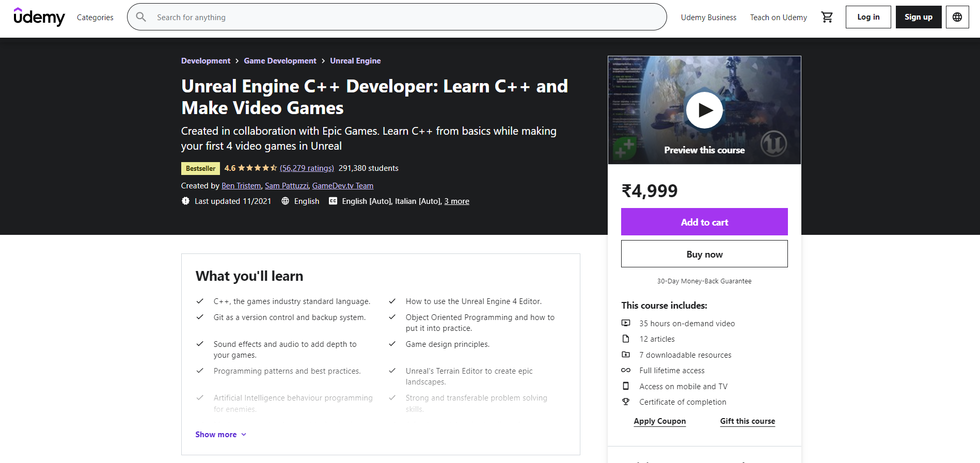
Task: Open the language globe button
Action: [x=957, y=17]
